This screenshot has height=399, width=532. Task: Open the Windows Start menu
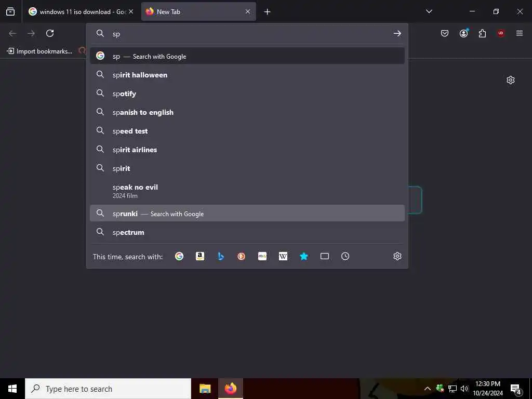(x=12, y=389)
